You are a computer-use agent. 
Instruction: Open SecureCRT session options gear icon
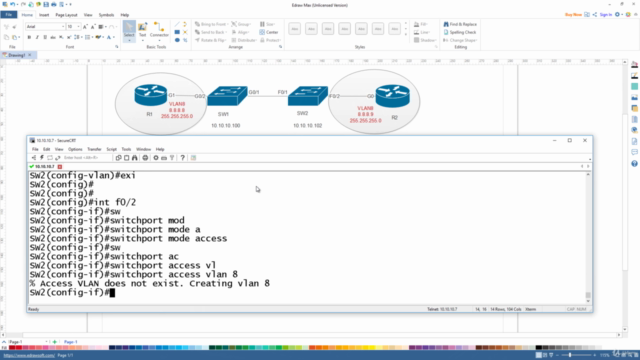[x=156, y=158]
